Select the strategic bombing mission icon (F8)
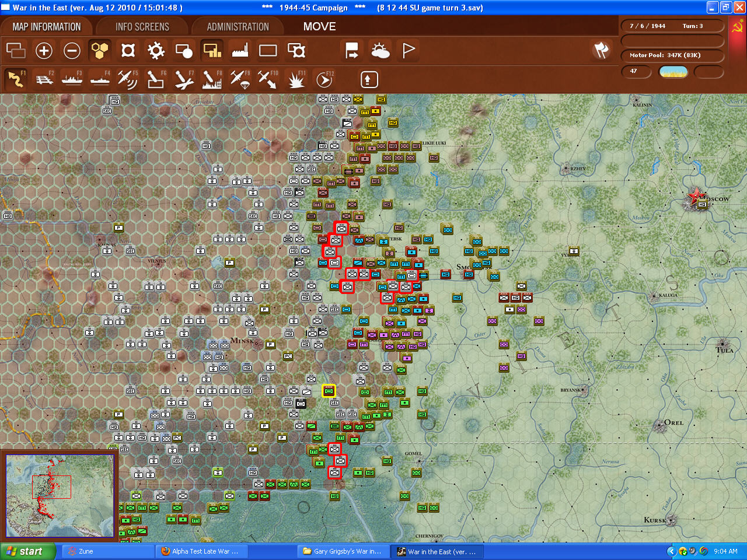The image size is (747, 560). tap(211, 79)
